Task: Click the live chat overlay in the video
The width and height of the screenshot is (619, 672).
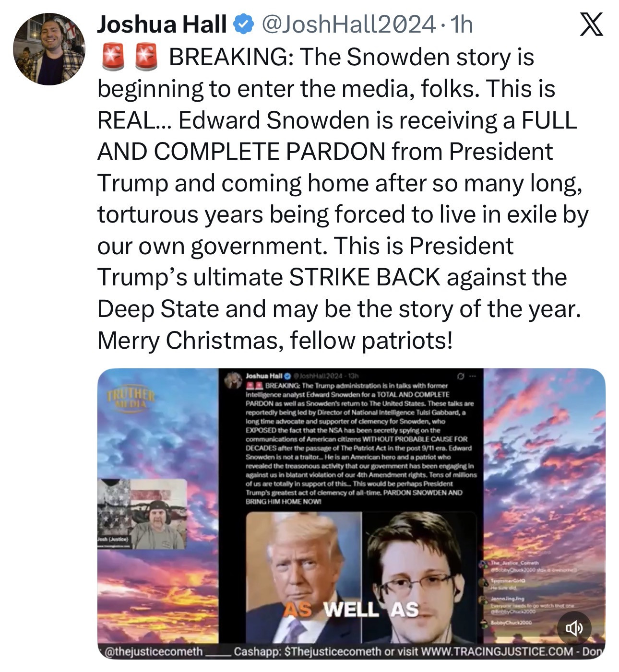Action: coord(530,592)
